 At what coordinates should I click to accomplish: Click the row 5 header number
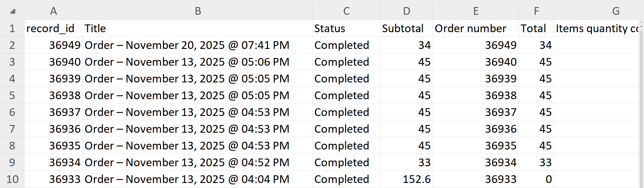pos(12,96)
